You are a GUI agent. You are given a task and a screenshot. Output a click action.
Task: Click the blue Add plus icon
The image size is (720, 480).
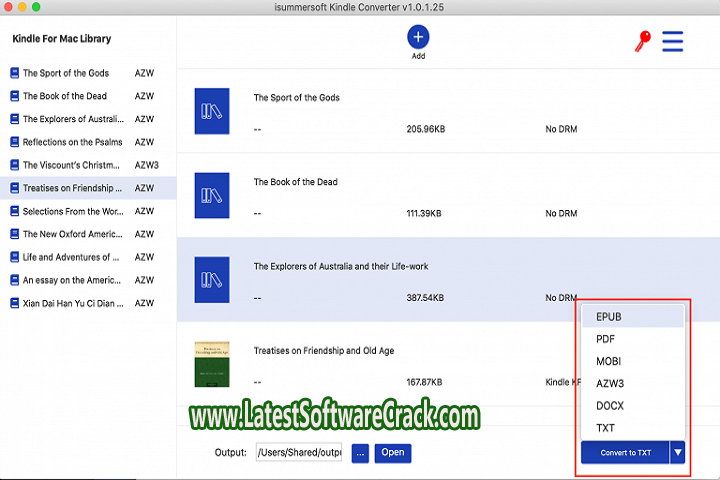pyautogui.click(x=418, y=37)
